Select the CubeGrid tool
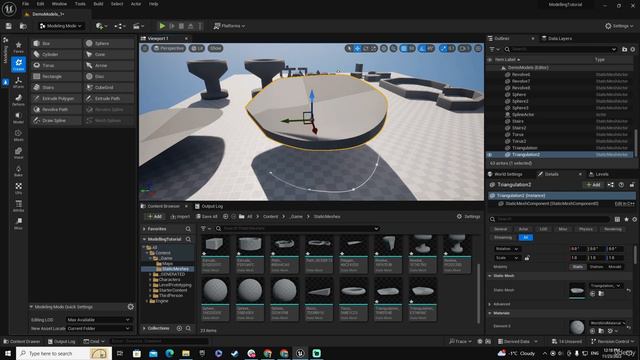The width and height of the screenshot is (640, 360). tap(109, 87)
